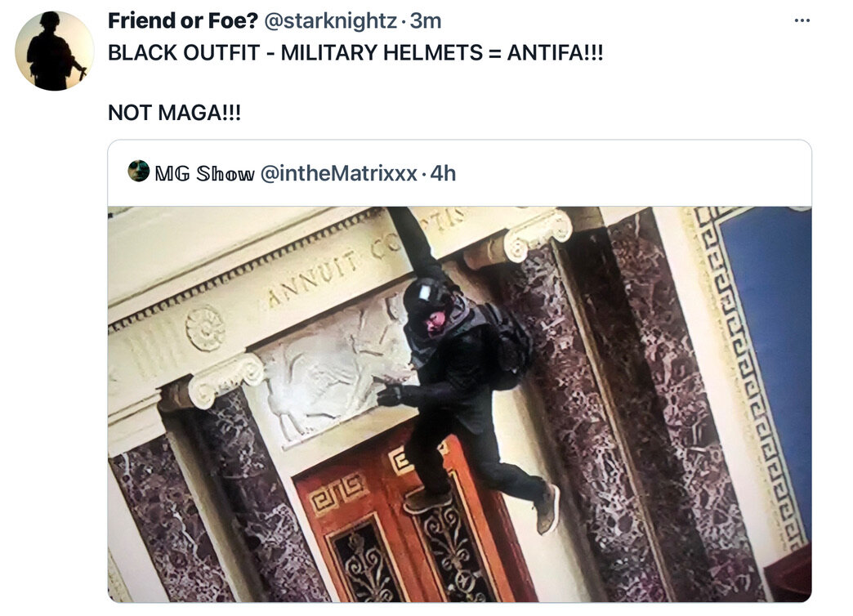Open the @starknightz handle link
The image size is (853, 616).
[330, 21]
